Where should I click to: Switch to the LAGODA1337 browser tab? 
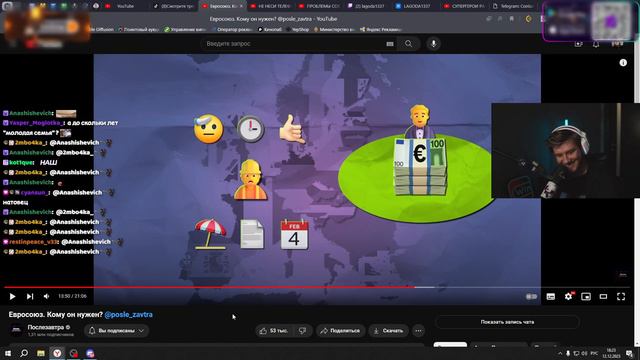[x=416, y=6]
